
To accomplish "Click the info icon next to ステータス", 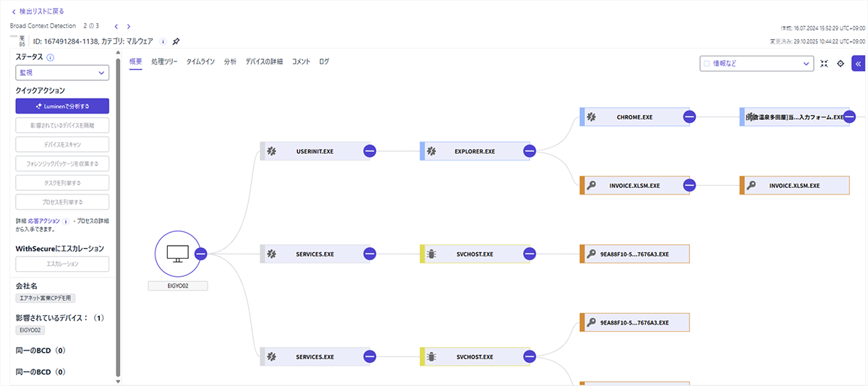I will [51, 57].
